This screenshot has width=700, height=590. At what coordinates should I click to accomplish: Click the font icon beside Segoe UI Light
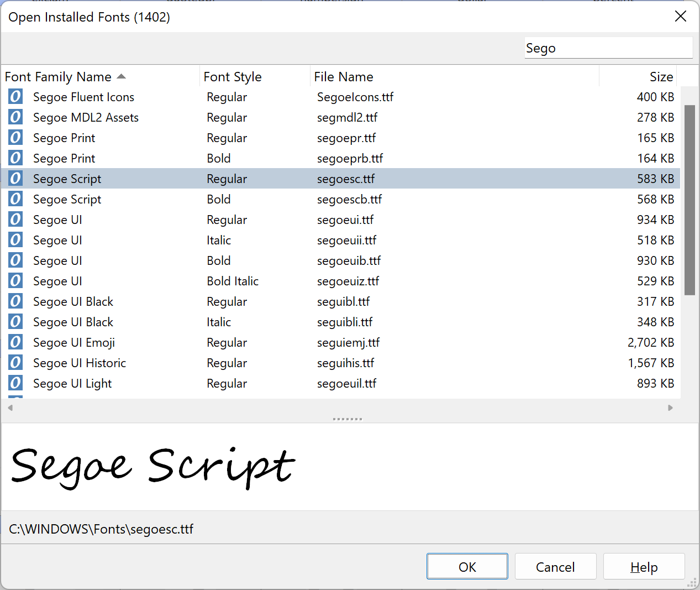coord(15,383)
